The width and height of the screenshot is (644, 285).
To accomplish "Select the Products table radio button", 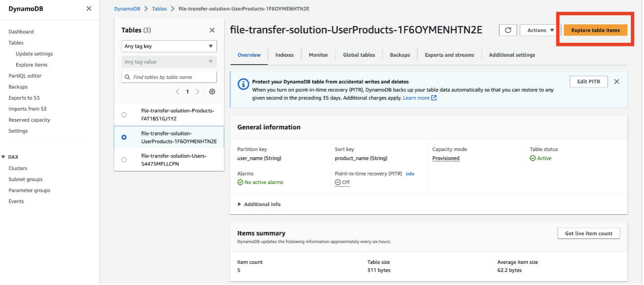I will (x=124, y=115).
